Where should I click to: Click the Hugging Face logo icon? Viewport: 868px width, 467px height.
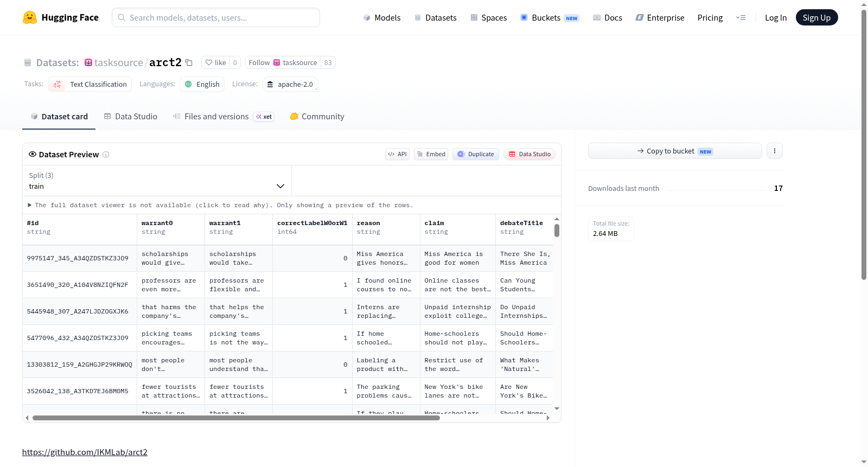(30, 17)
